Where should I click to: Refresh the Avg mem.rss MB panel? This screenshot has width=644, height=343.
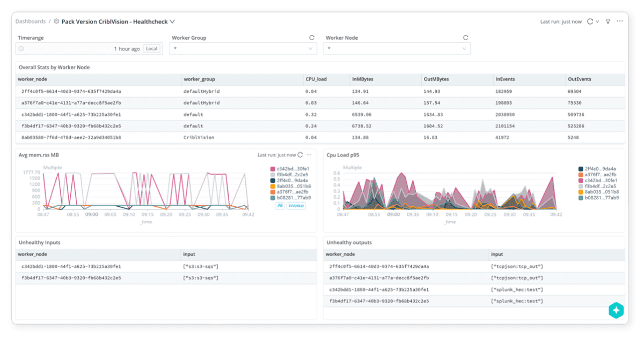(301, 155)
